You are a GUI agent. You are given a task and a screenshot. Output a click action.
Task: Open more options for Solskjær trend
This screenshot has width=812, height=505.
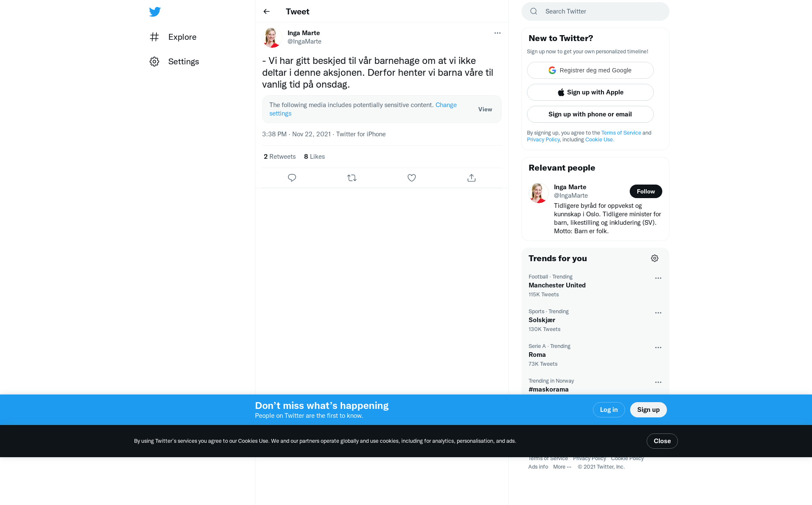(658, 313)
